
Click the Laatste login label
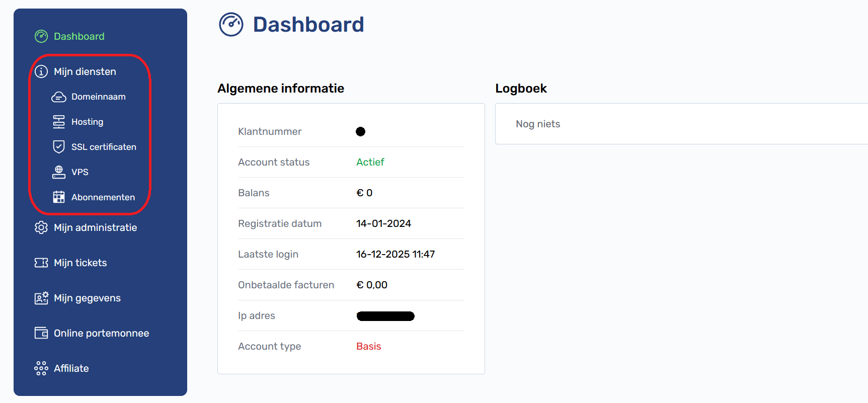tap(268, 254)
